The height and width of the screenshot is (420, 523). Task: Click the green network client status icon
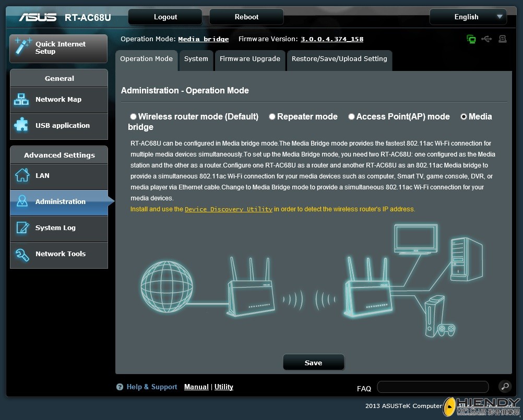[471, 39]
